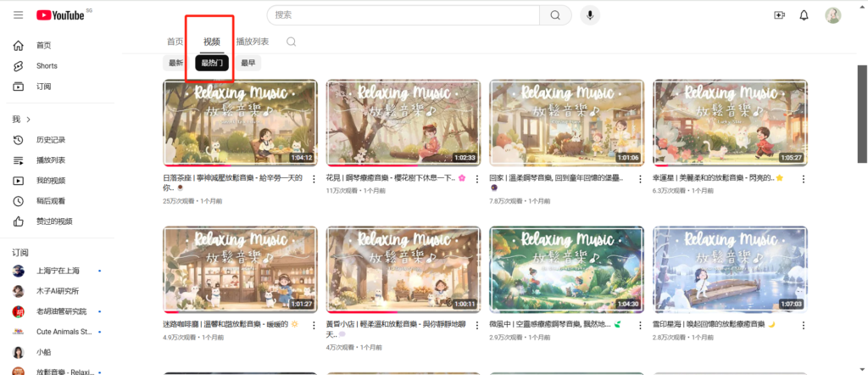Play the 黃昏小店 video thumbnail
868x375 pixels.
click(403, 269)
